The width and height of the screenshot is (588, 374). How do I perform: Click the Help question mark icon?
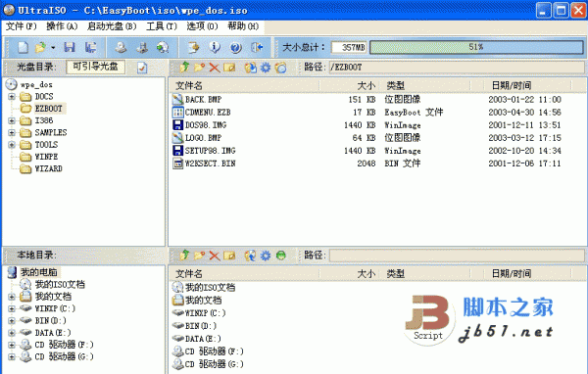point(235,47)
